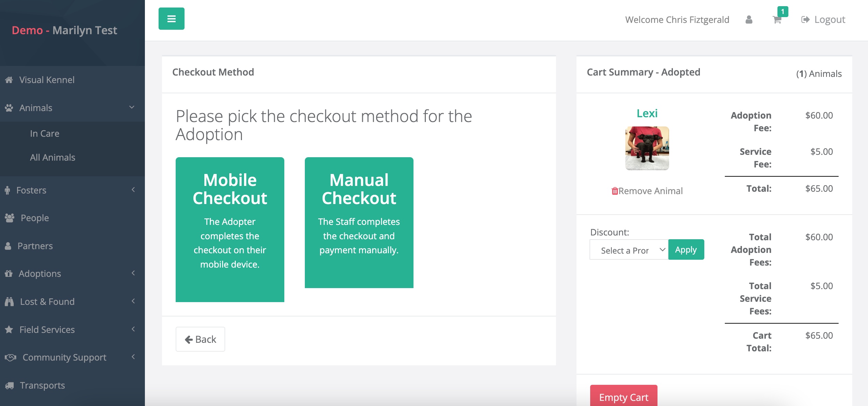
Task: Select All Animals in the sidebar
Action: tap(52, 157)
